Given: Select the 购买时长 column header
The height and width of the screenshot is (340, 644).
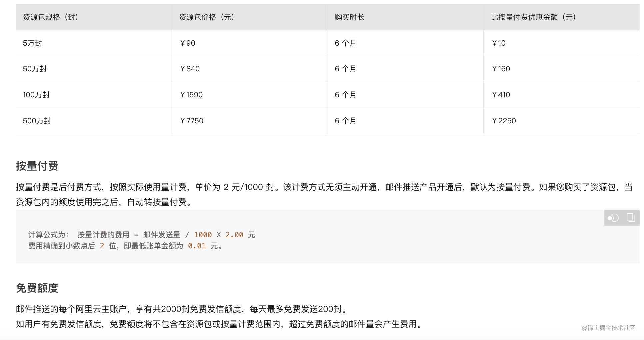Looking at the screenshot, I should [349, 17].
